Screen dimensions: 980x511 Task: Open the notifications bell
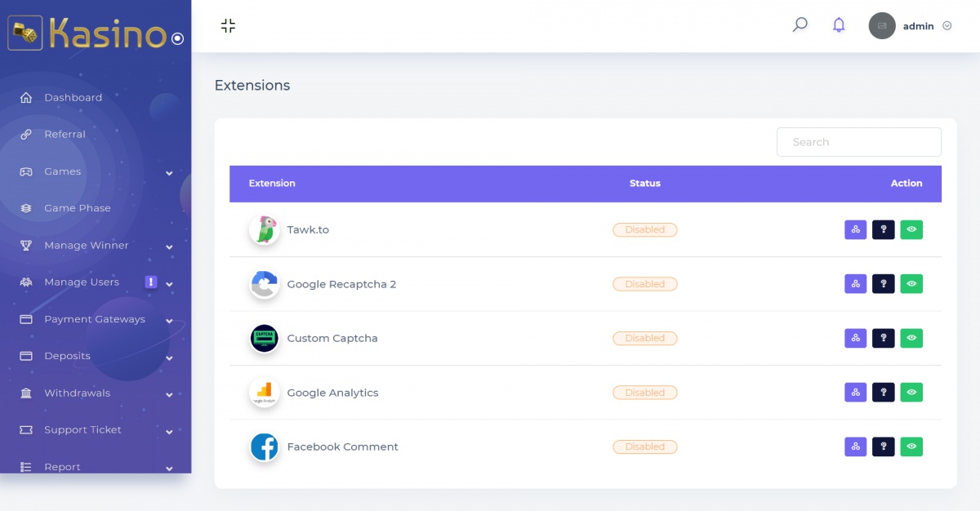coord(839,25)
